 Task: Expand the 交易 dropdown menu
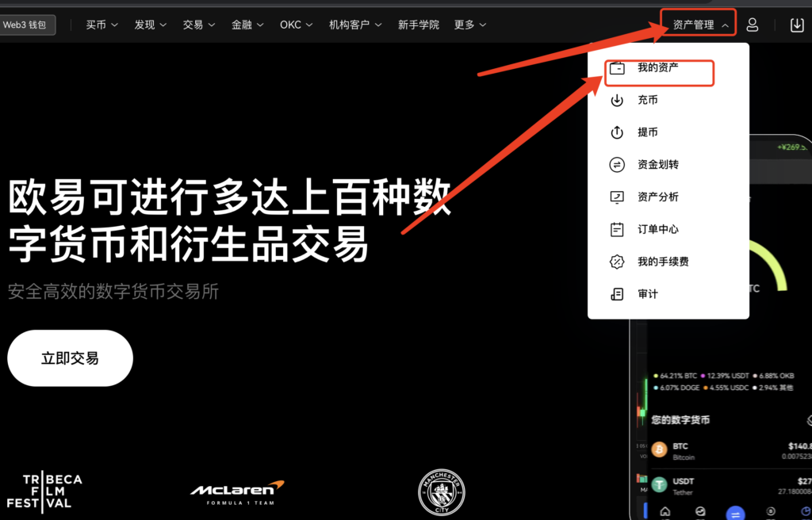click(198, 25)
